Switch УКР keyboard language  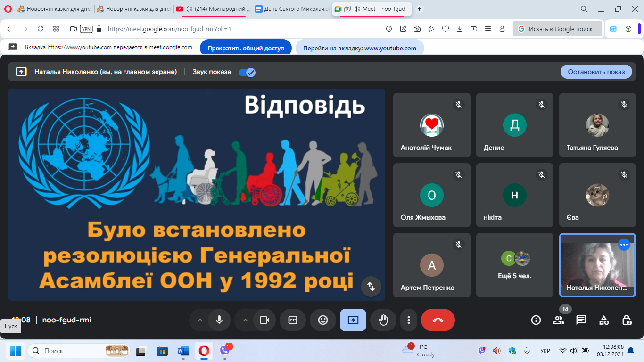coord(545,351)
